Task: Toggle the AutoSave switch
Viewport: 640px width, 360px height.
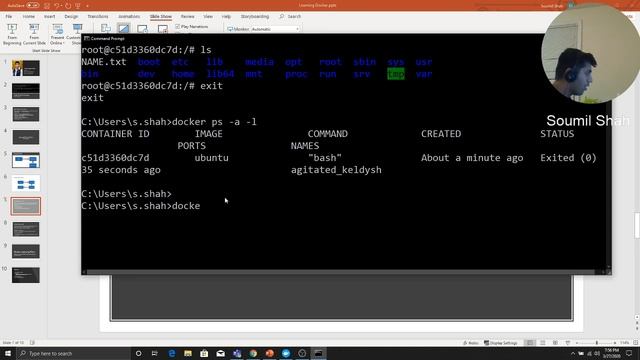Action: coord(33,6)
